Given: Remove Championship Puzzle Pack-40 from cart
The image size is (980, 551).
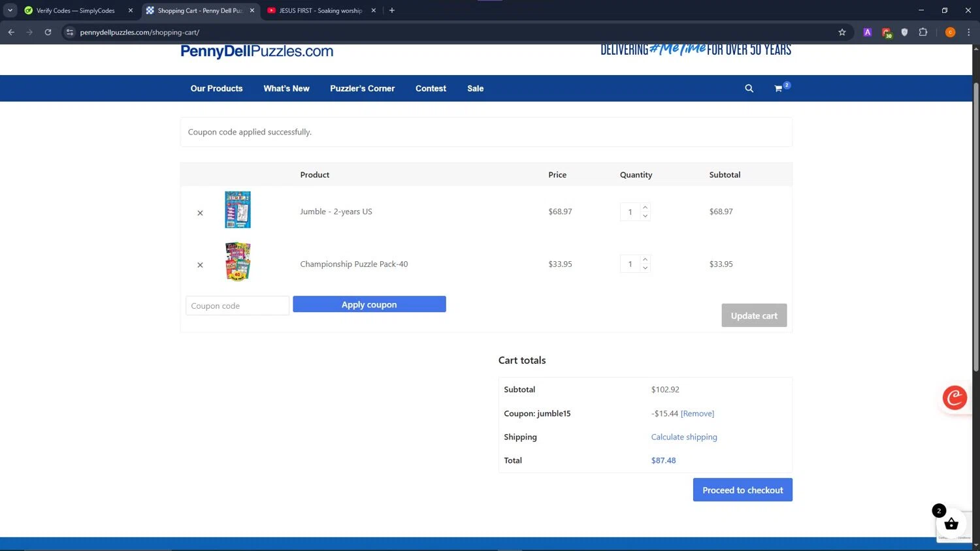Looking at the screenshot, I should click(200, 265).
